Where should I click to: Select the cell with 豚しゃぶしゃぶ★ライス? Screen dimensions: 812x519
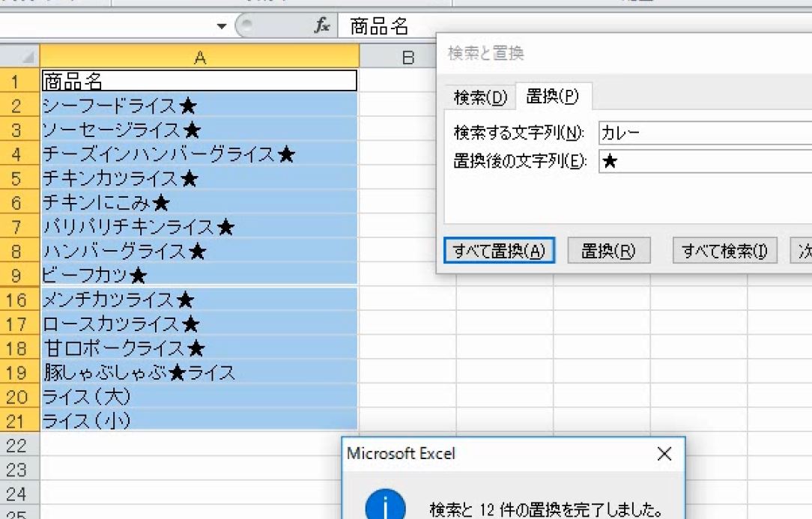(200, 373)
